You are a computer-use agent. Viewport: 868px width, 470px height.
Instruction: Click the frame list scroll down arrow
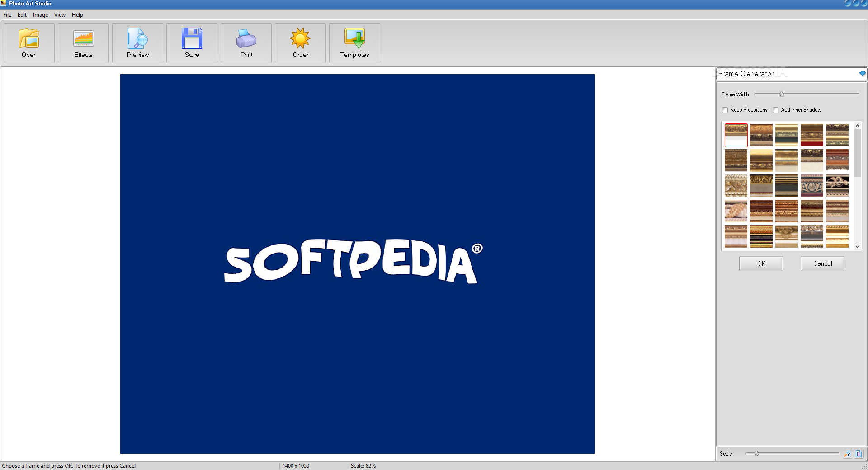click(857, 246)
